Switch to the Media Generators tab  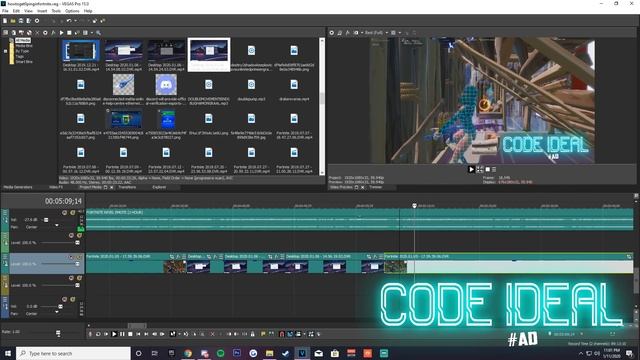pyautogui.click(x=18, y=187)
